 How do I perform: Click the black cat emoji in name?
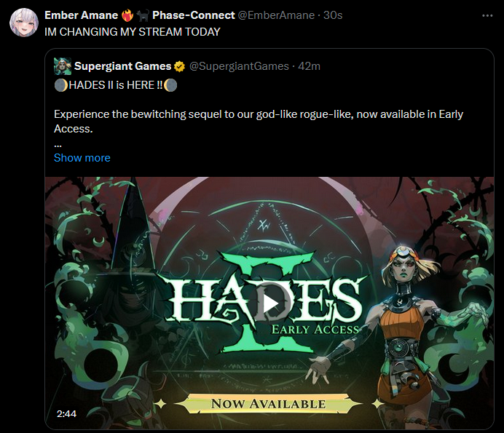(143, 15)
